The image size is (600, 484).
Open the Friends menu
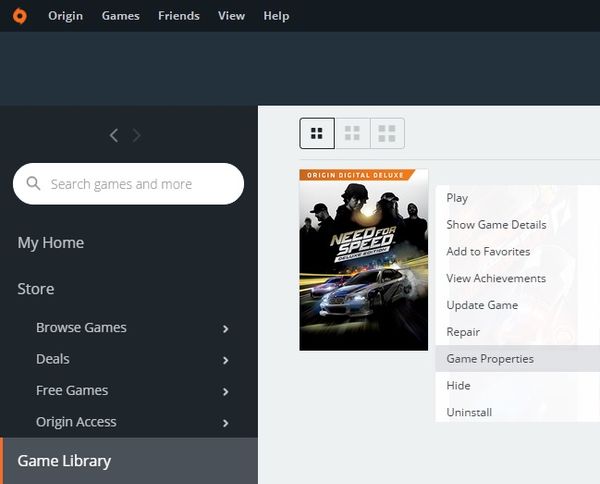click(x=178, y=15)
